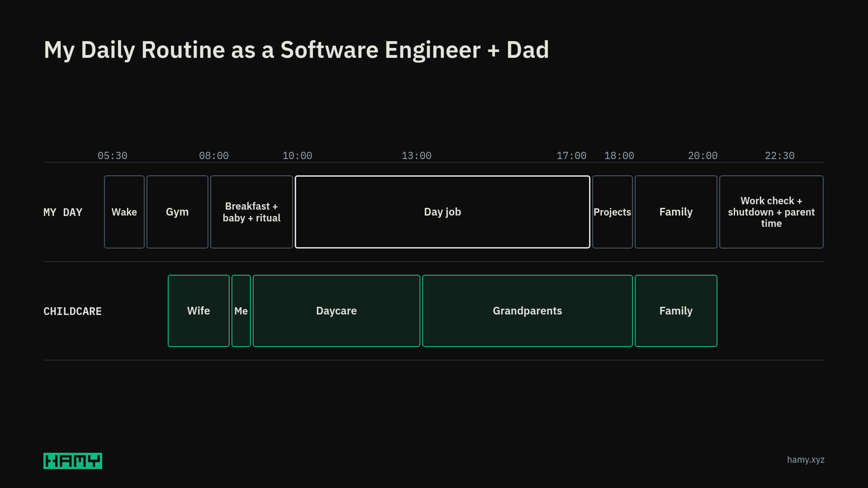The image size is (868, 488).
Task: Select the highlighted Day job block
Action: (443, 212)
